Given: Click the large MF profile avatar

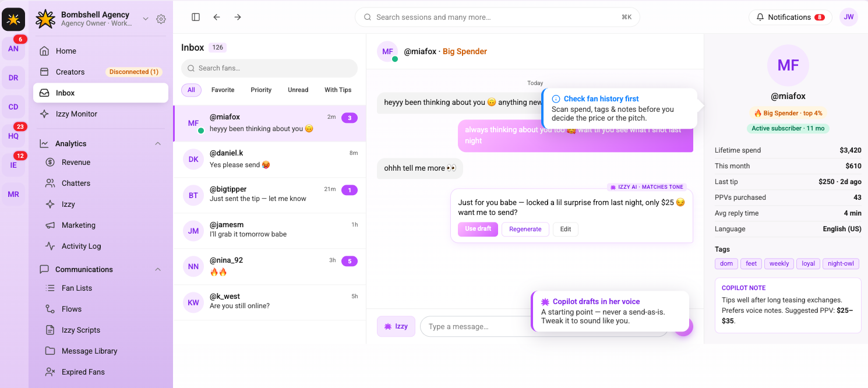Looking at the screenshot, I should tap(788, 65).
